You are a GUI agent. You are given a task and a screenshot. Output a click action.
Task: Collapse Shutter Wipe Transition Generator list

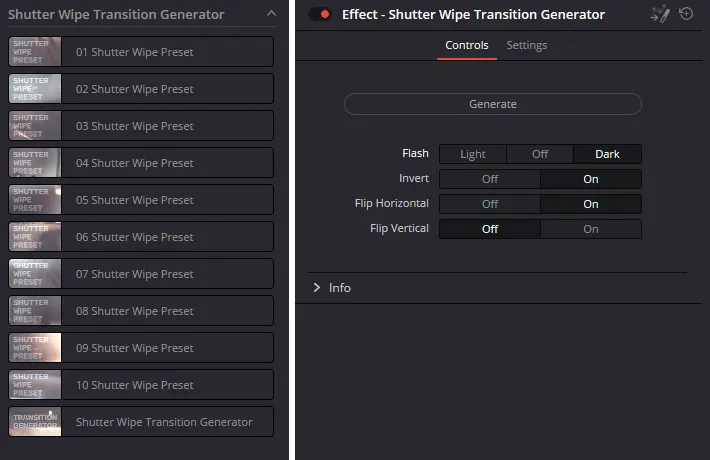[x=271, y=14]
